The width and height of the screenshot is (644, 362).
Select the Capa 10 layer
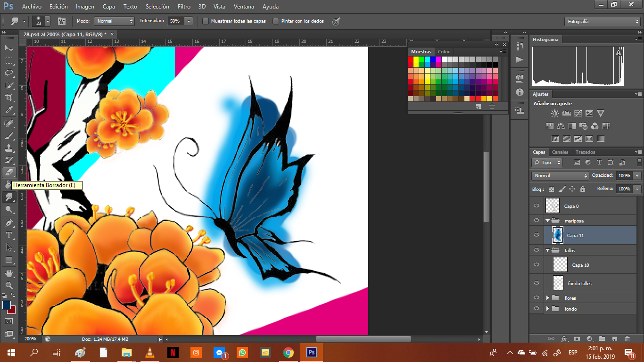coord(580,265)
